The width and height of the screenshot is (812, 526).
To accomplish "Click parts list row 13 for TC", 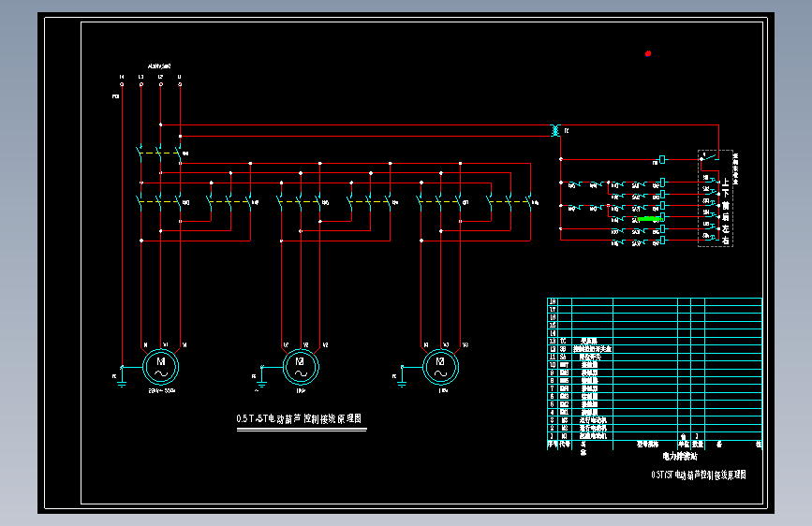I will point(655,342).
